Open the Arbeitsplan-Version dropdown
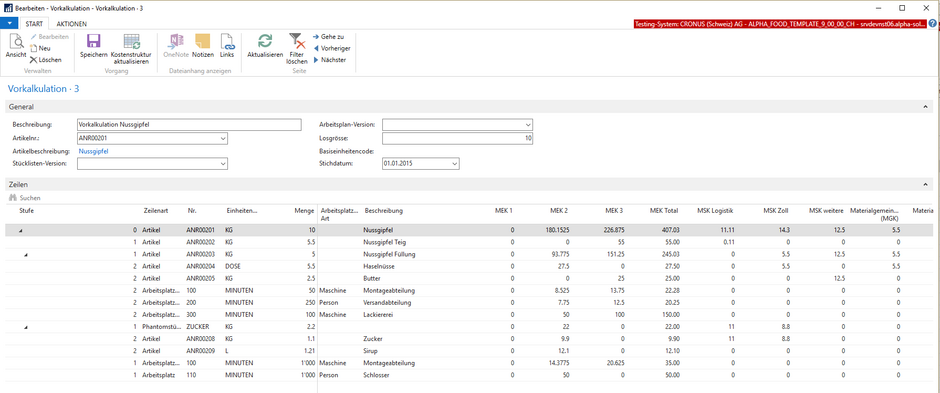This screenshot has height=393, width=940. coord(528,125)
